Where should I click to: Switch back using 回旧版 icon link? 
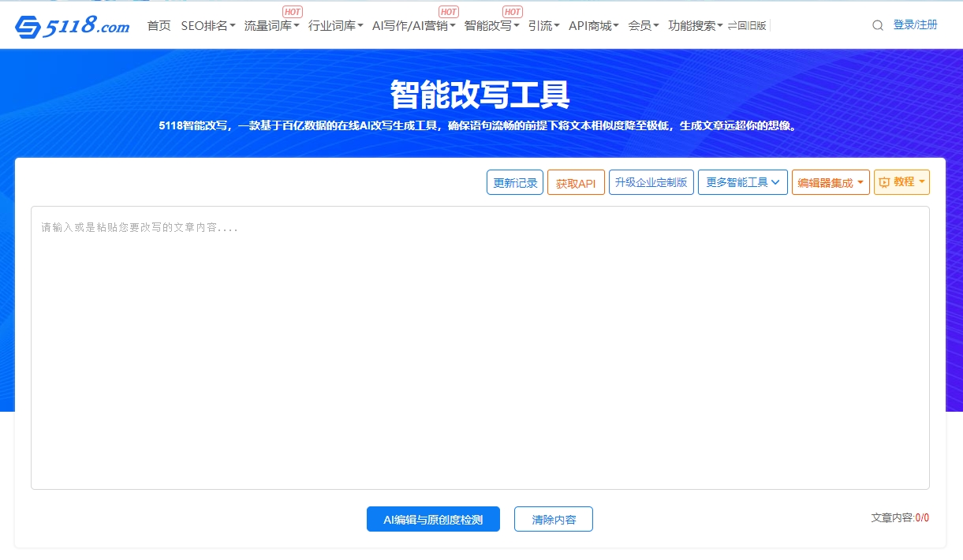747,25
